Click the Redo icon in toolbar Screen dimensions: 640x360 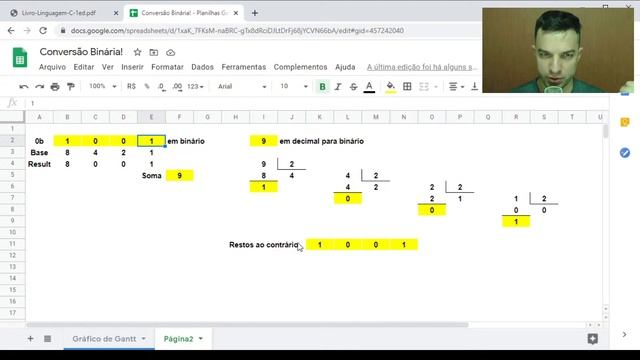click(39, 87)
